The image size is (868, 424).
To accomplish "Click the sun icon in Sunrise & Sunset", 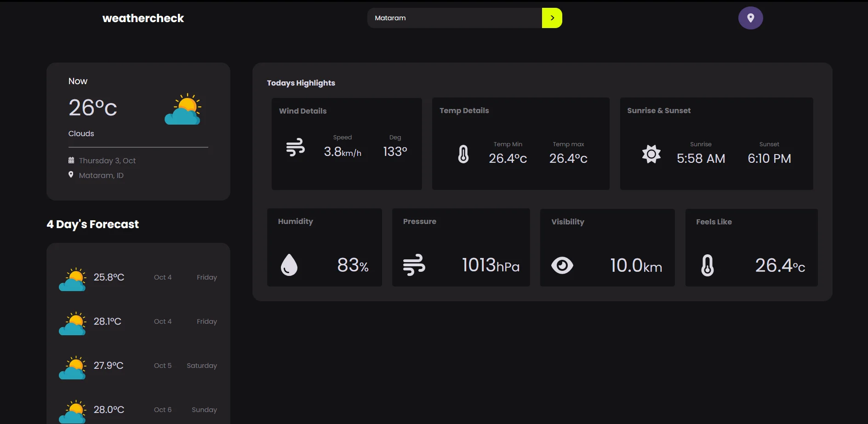I will click(x=651, y=154).
